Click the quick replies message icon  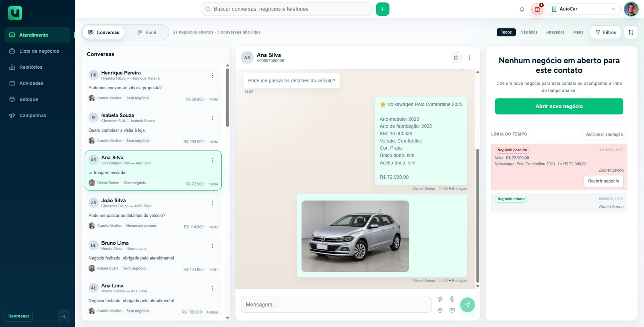click(x=452, y=311)
